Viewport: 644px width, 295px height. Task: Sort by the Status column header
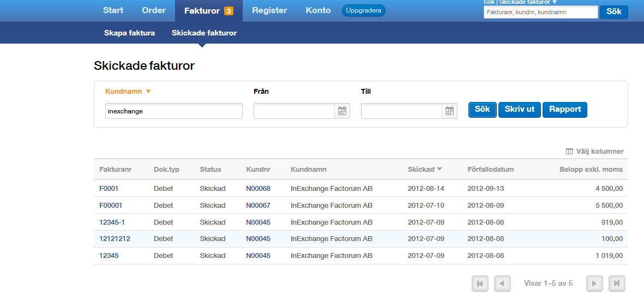[210, 169]
